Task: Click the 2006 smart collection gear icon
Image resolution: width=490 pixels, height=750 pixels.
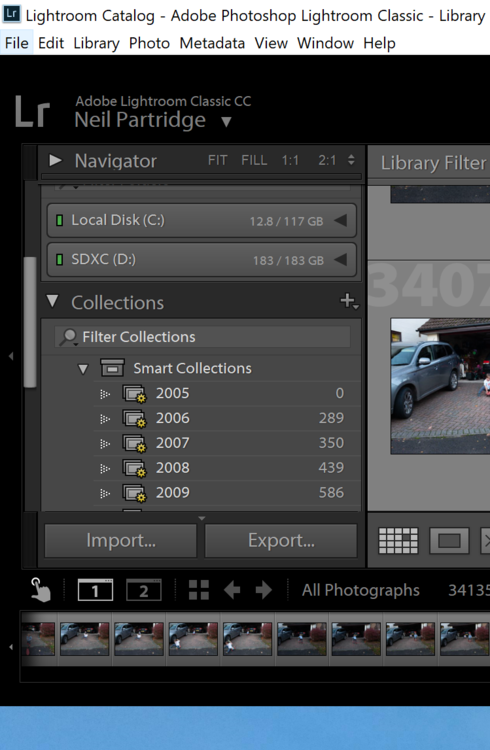Action: (134, 419)
